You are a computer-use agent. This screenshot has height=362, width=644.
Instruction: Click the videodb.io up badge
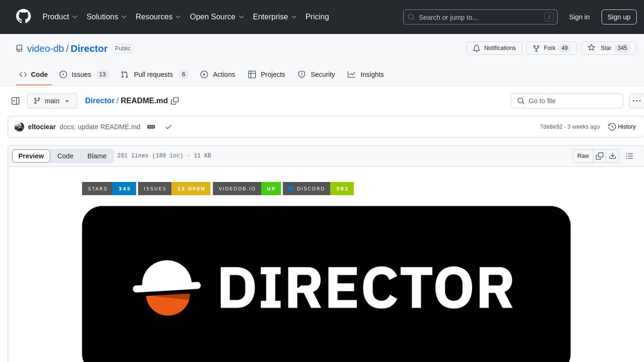click(x=247, y=189)
